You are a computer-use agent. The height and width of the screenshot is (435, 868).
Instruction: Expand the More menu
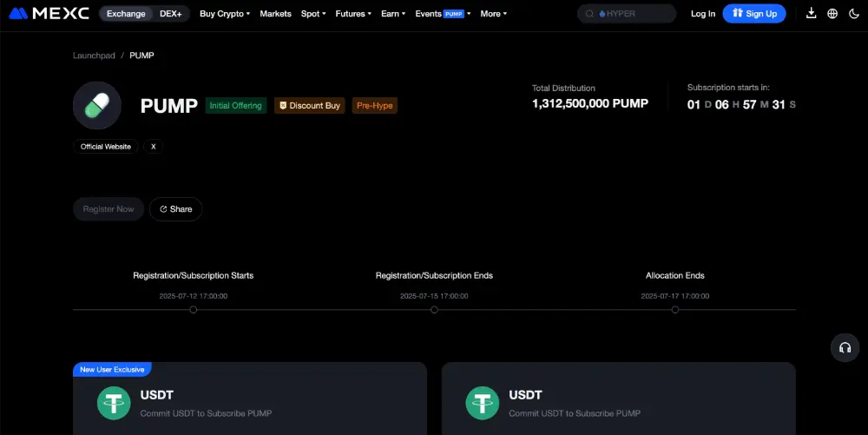tap(493, 14)
